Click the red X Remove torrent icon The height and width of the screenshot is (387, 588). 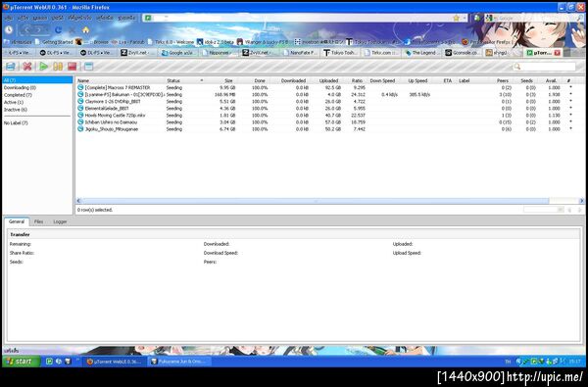27,67
